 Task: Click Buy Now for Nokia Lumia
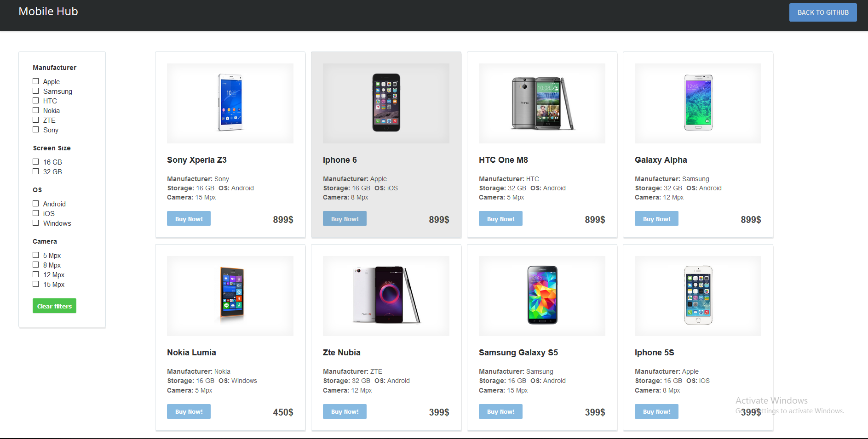point(189,411)
